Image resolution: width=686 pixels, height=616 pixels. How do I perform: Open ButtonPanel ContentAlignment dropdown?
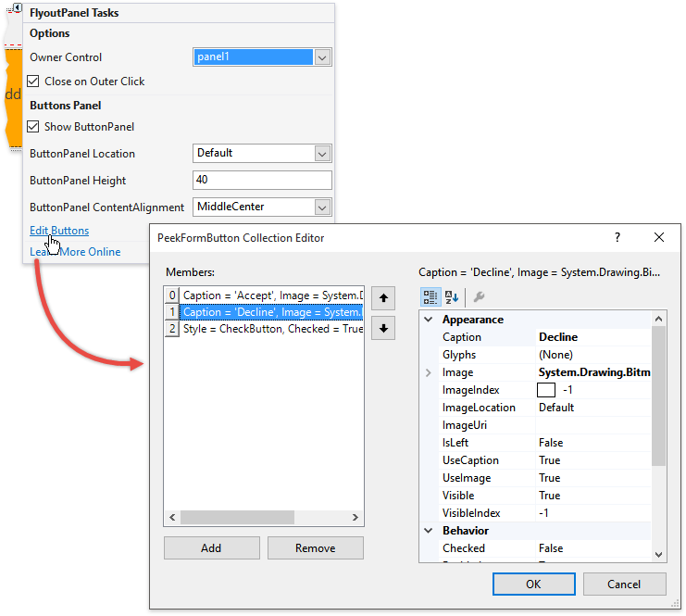point(322,207)
